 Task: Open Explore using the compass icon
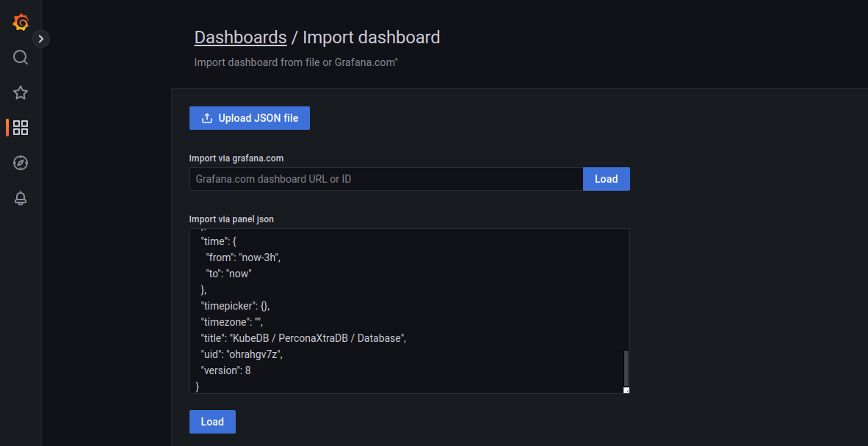(x=20, y=163)
